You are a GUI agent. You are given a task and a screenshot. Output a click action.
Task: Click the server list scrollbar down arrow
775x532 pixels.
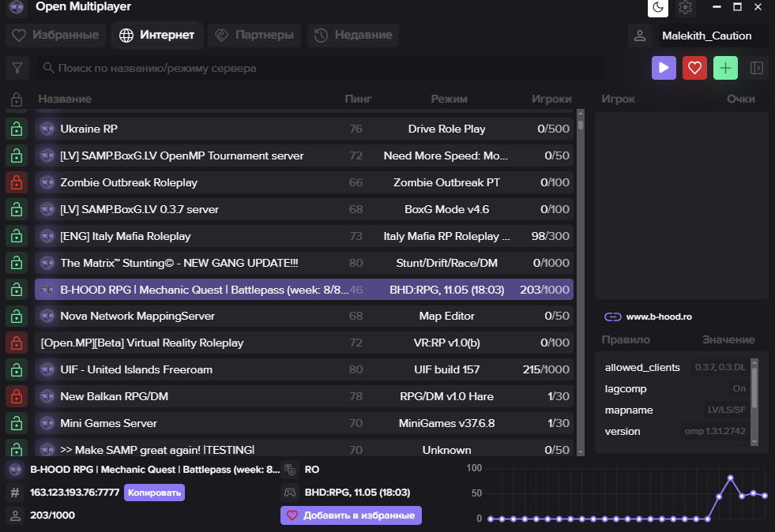pyautogui.click(x=581, y=451)
